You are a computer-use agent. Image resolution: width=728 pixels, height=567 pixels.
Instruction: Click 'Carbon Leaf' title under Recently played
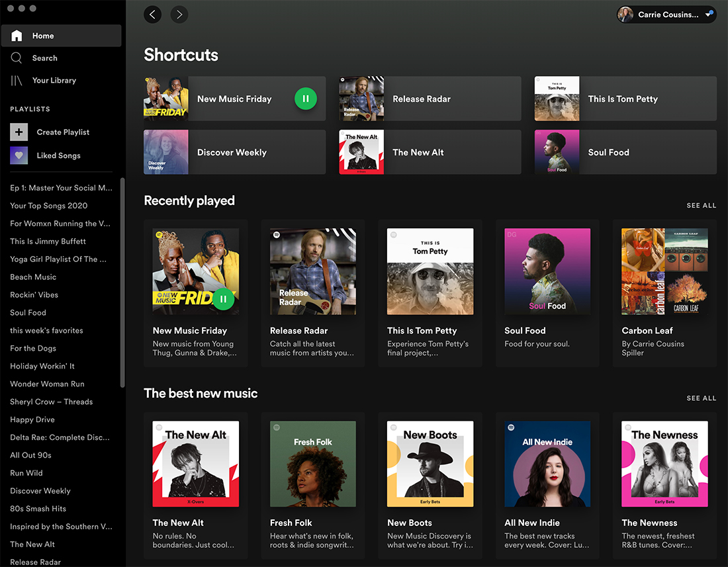(x=647, y=331)
